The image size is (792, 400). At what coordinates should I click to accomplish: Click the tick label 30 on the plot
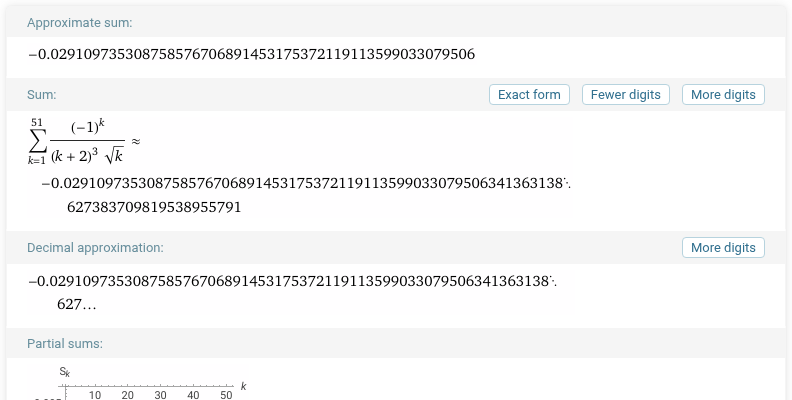[160, 395]
